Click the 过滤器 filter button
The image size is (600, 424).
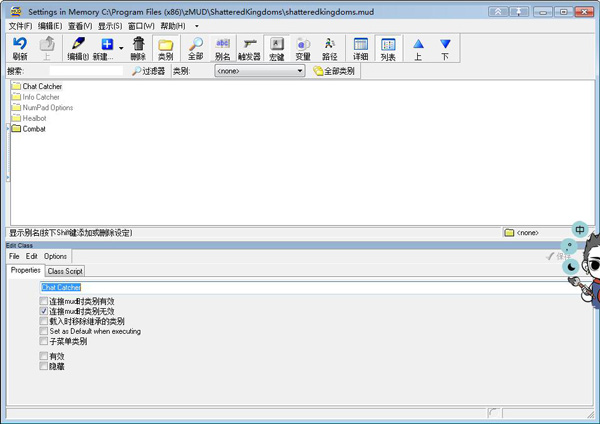point(150,72)
